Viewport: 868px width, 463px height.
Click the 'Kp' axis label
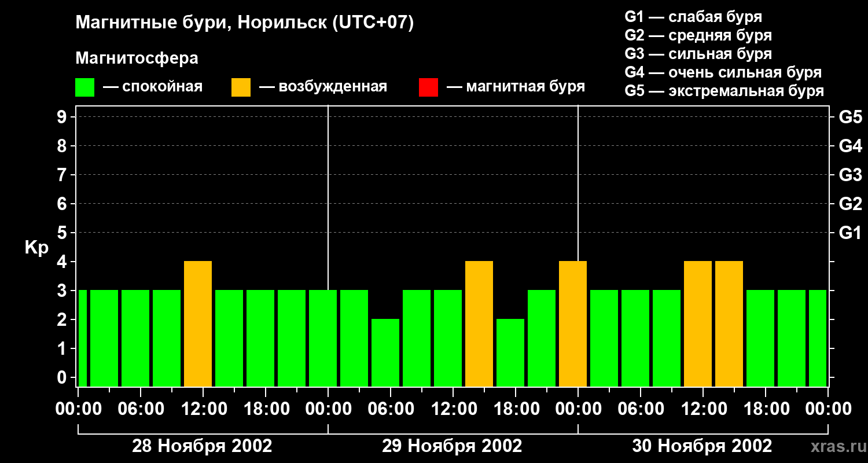[36, 247]
